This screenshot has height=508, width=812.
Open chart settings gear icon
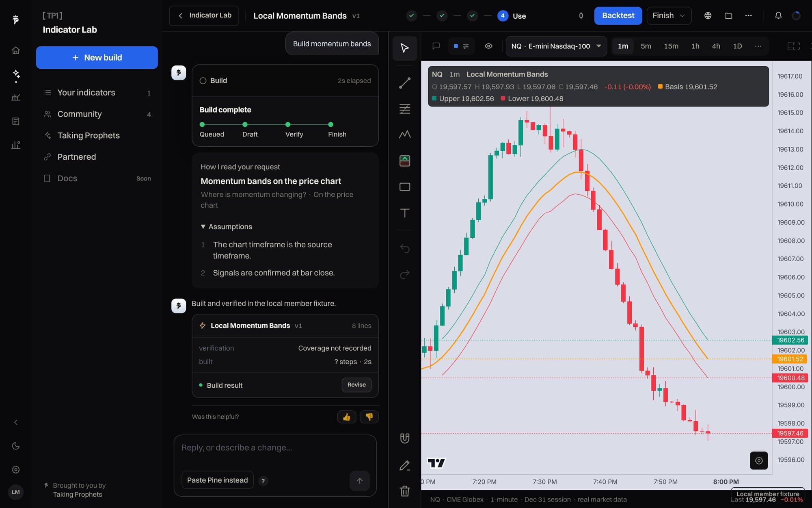[759, 460]
